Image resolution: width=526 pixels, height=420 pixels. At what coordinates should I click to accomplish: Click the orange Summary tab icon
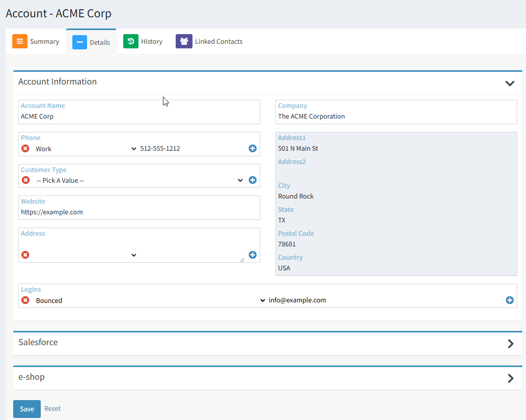coord(20,41)
